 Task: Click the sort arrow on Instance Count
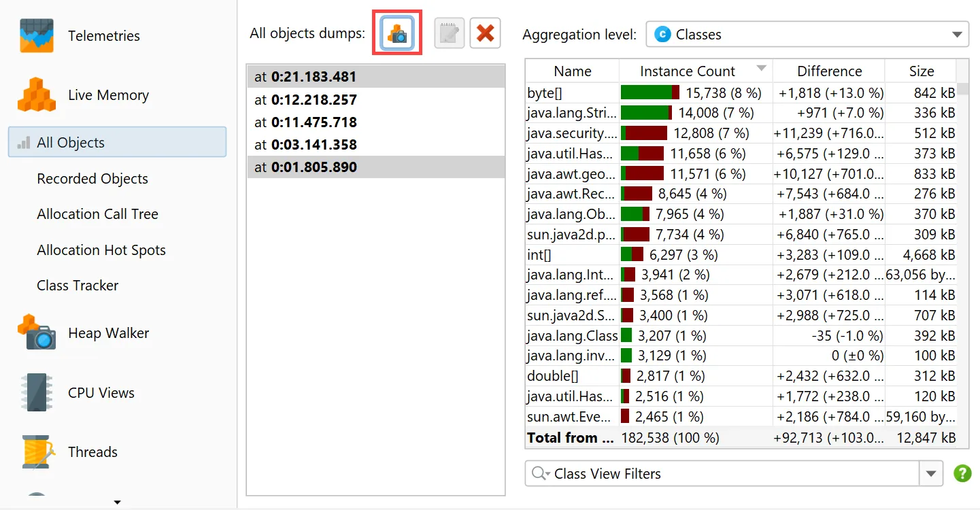762,68
